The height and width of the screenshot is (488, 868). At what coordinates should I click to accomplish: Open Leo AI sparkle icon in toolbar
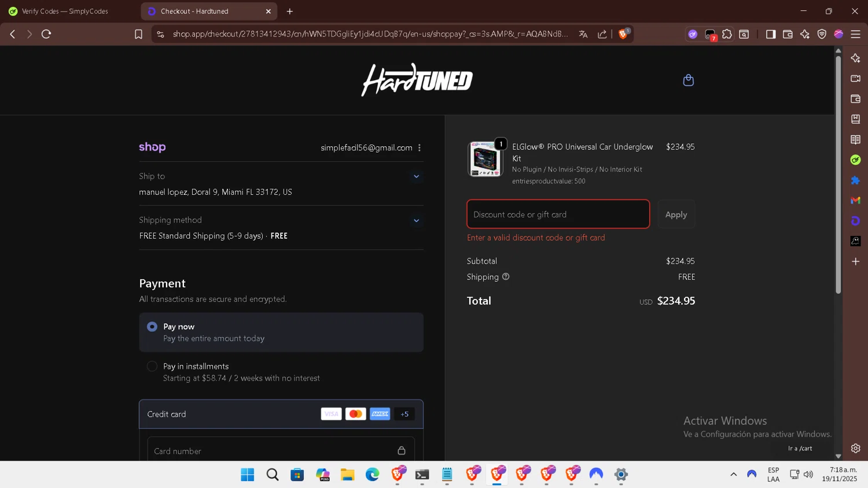pyautogui.click(x=805, y=34)
